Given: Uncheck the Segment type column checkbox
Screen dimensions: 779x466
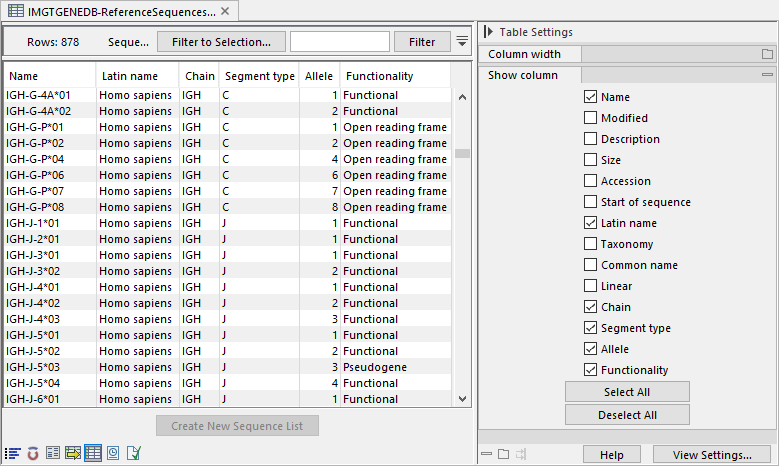Looking at the screenshot, I should (x=590, y=328).
